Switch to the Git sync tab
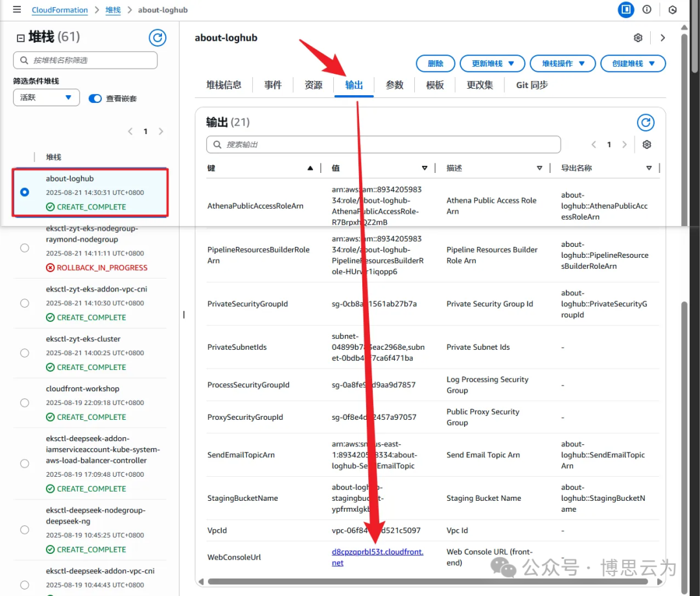 [x=531, y=85]
